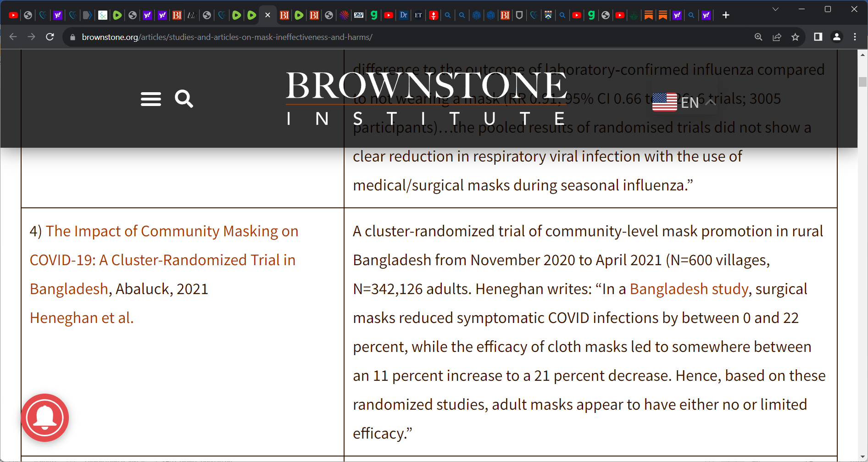Switch to the teal checkered favicon tab

[x=103, y=15]
